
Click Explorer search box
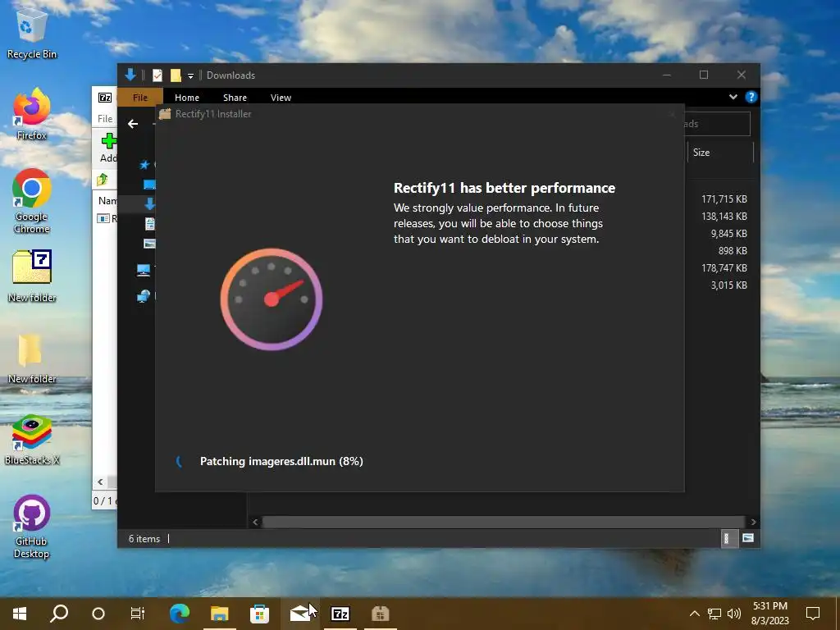pos(717,124)
